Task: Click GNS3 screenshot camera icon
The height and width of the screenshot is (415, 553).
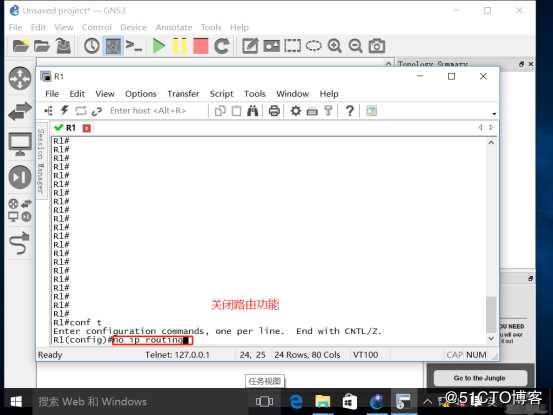Action: 377,46
